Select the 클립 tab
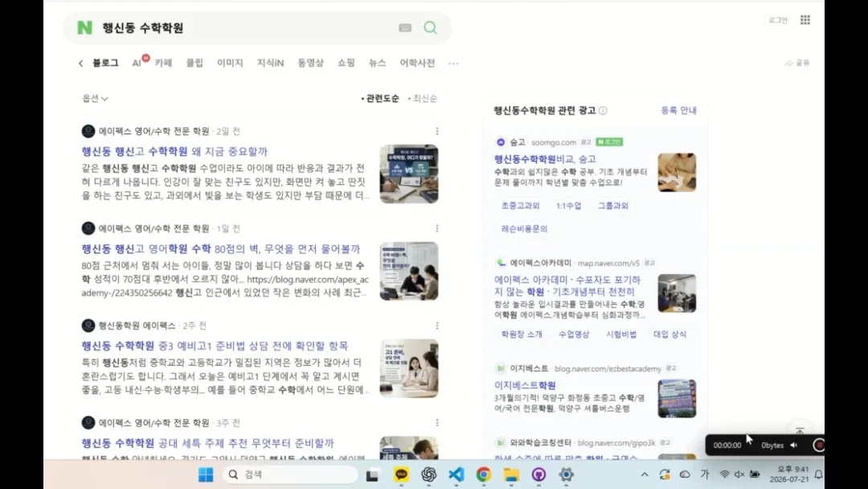 [194, 63]
